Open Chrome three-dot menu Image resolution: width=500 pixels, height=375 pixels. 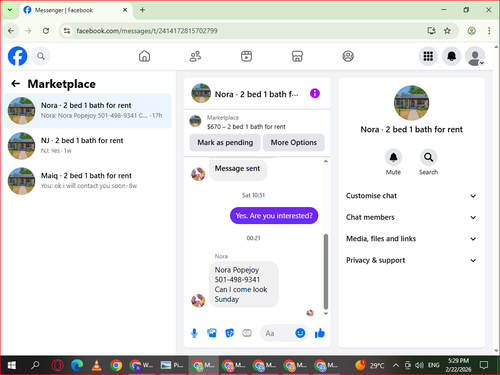[489, 31]
